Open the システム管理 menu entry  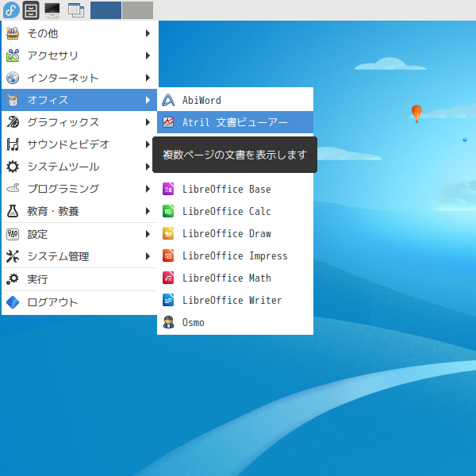pos(79,256)
